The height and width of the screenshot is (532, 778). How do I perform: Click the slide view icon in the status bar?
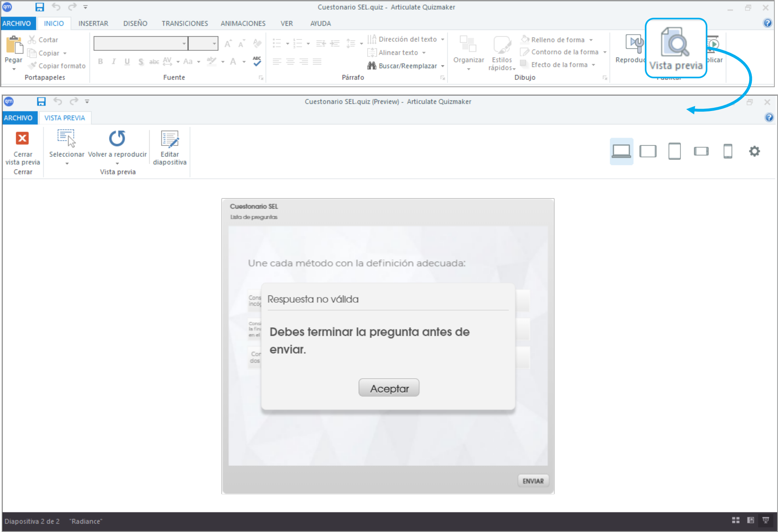[751, 520]
